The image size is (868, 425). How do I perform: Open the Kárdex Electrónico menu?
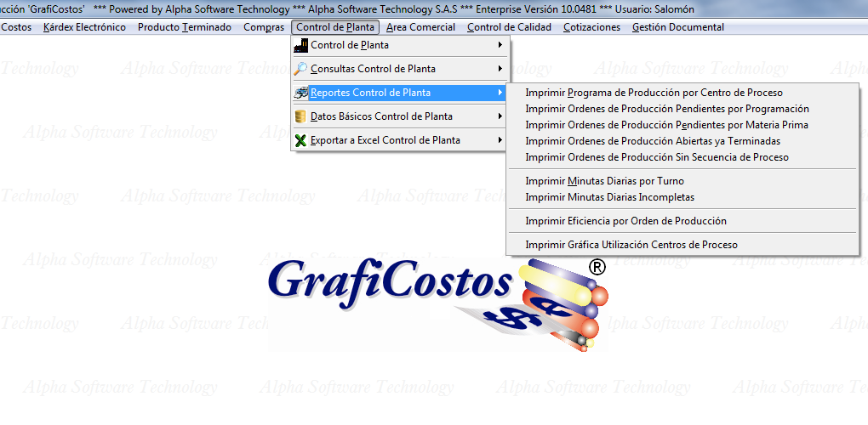pyautogui.click(x=84, y=27)
